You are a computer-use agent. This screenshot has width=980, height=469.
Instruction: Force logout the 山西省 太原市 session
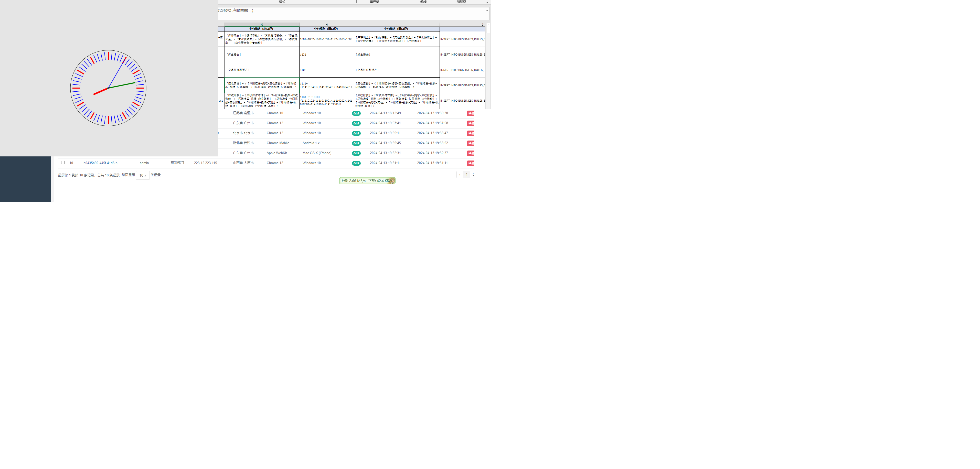(471, 163)
